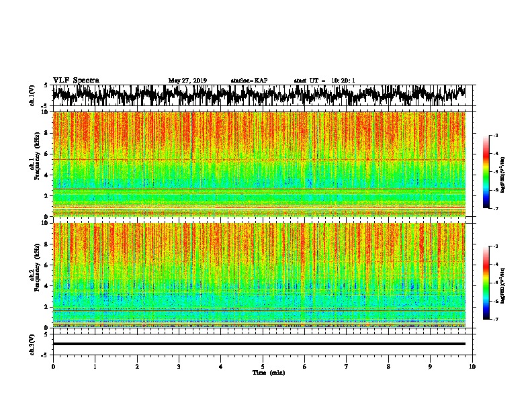Click the "-5" tick on ch.3(V) axis
The image size is (532, 411).
(x=45, y=355)
